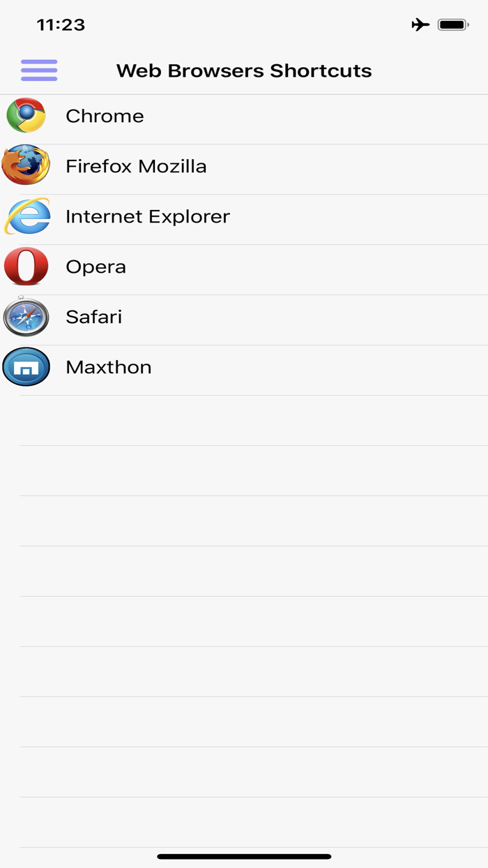
Task: Tap the home indicator bar
Action: point(244,855)
